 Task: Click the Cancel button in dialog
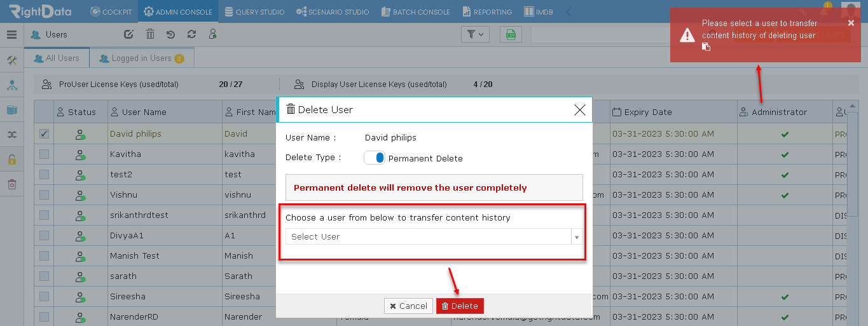pos(408,306)
